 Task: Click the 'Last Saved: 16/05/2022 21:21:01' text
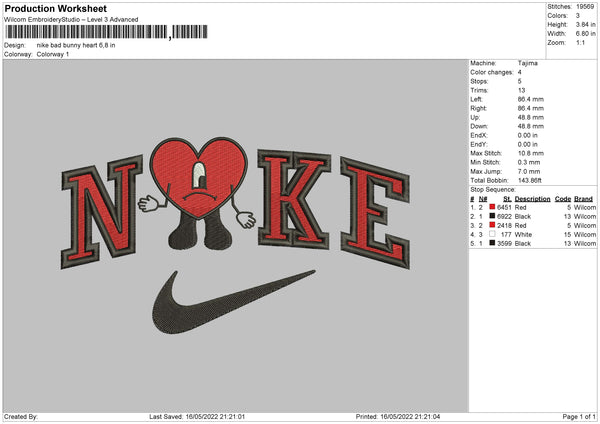[197, 417]
